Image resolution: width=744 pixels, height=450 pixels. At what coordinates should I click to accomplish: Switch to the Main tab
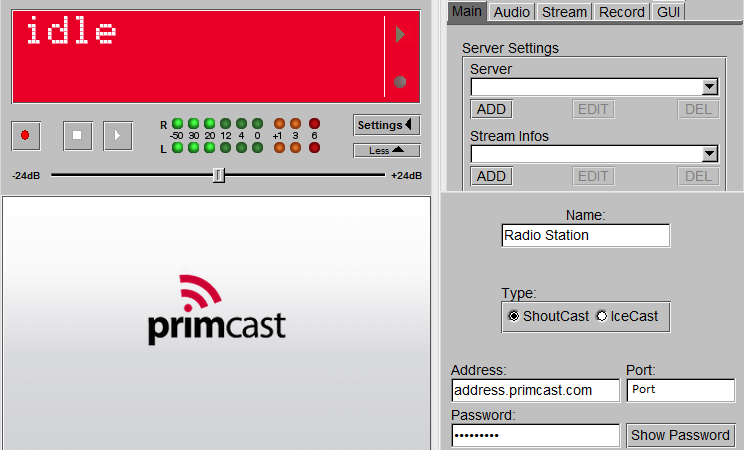[x=467, y=11]
